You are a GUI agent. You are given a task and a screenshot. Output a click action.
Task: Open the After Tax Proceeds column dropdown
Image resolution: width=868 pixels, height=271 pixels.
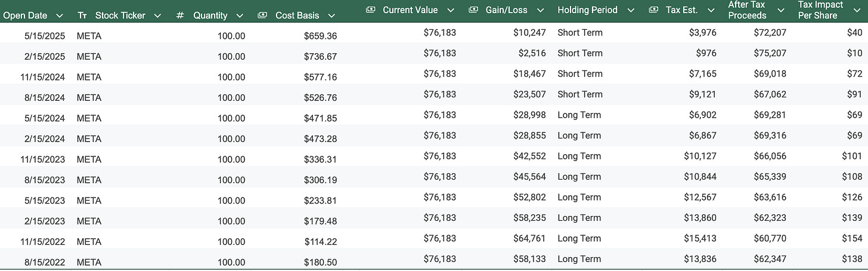pyautogui.click(x=780, y=10)
